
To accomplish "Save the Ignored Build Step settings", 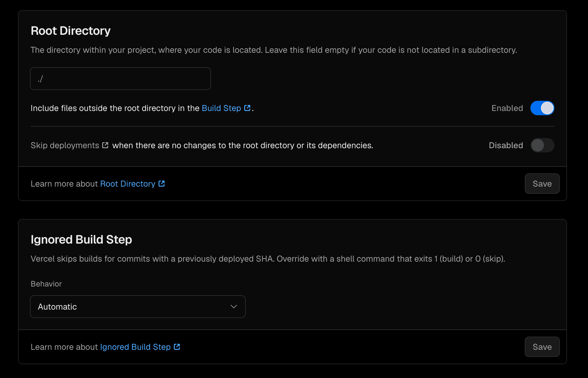I will tap(542, 347).
